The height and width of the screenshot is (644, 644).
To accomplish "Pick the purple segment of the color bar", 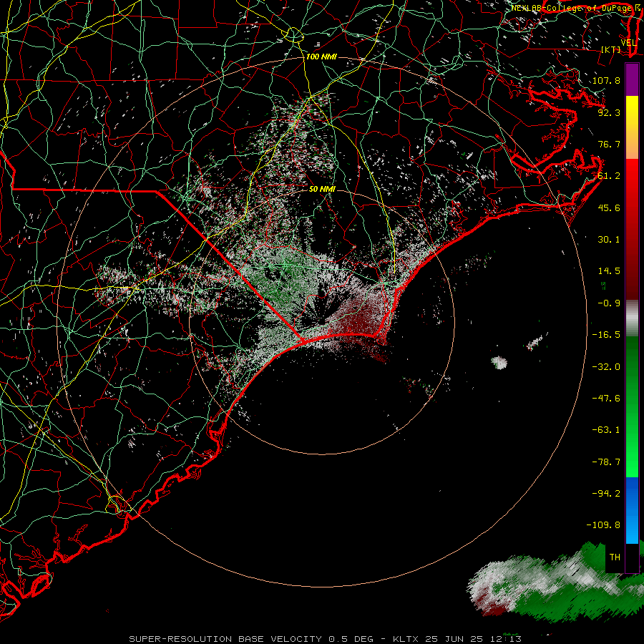I will (632, 79).
